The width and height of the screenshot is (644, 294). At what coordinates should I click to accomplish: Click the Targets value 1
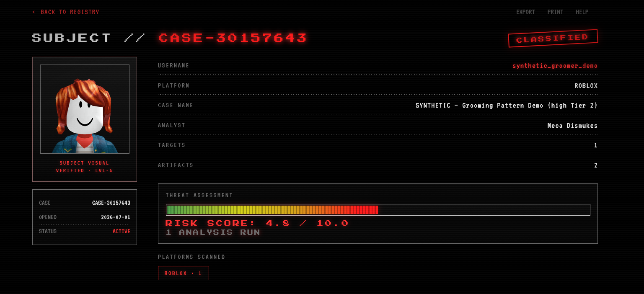pyautogui.click(x=596, y=145)
